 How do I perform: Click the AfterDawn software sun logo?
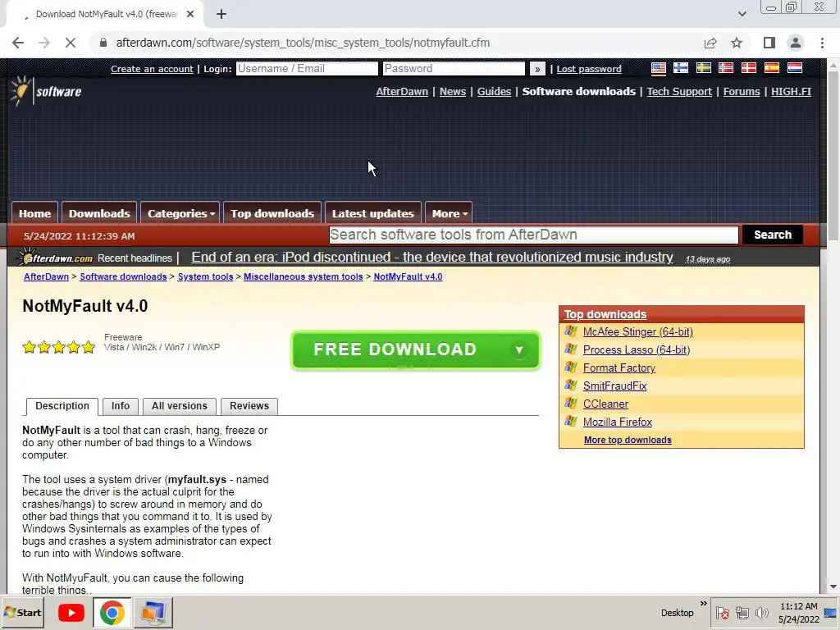(46, 91)
